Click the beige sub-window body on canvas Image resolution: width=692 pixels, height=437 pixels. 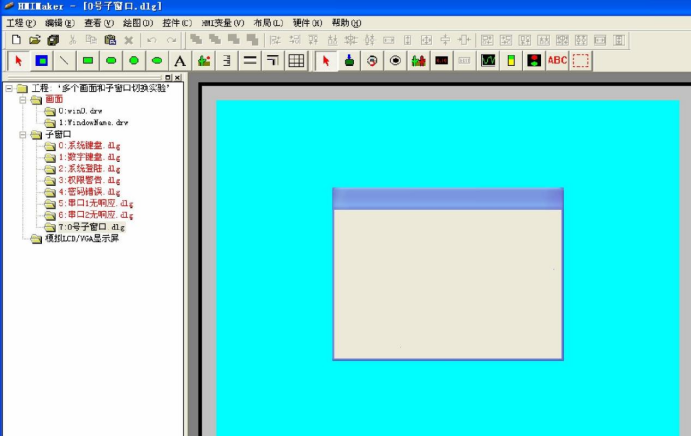tap(448, 284)
